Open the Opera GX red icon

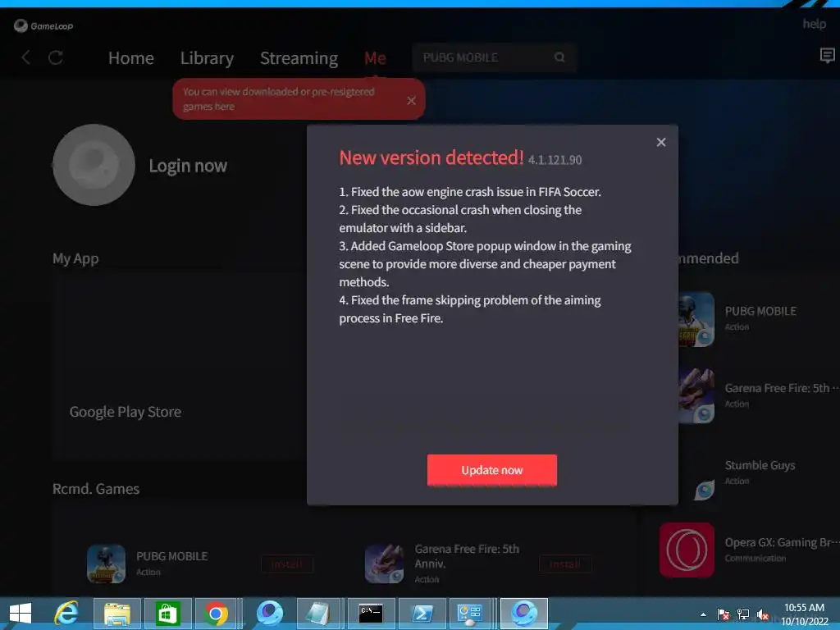pyautogui.click(x=687, y=550)
